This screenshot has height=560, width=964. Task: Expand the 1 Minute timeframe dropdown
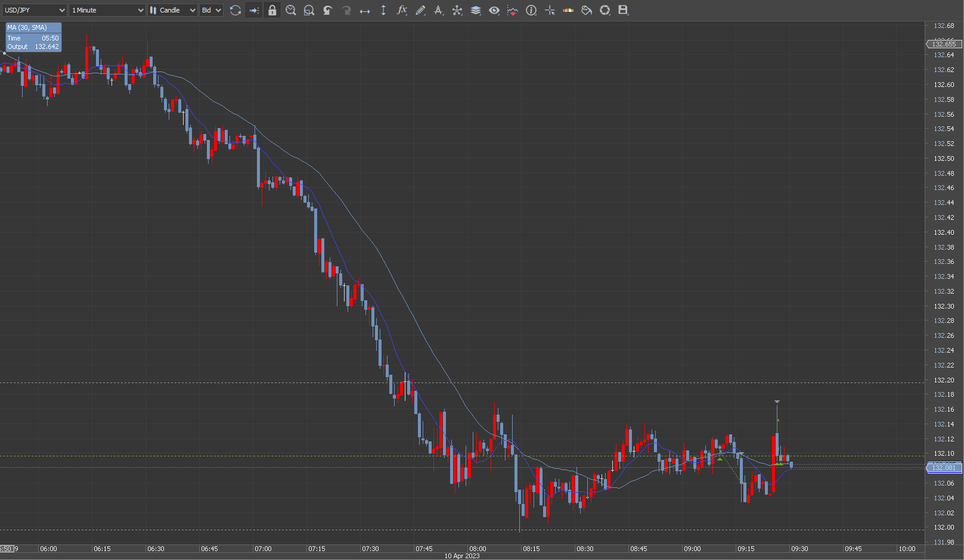(x=107, y=10)
